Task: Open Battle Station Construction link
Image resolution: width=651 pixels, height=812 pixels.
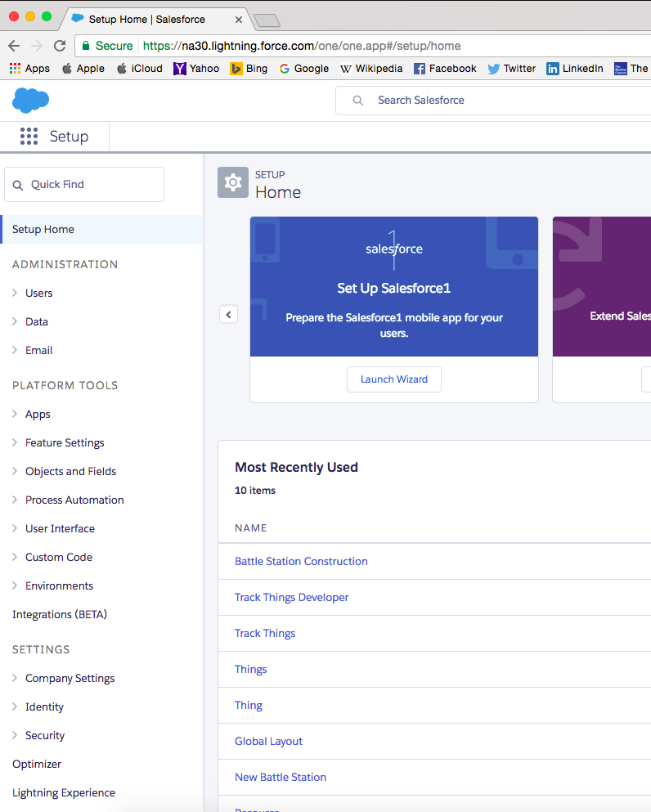Action: click(301, 561)
